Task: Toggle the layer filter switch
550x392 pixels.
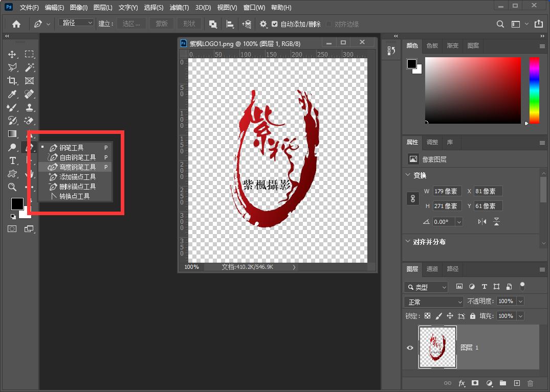Action: pos(522,286)
